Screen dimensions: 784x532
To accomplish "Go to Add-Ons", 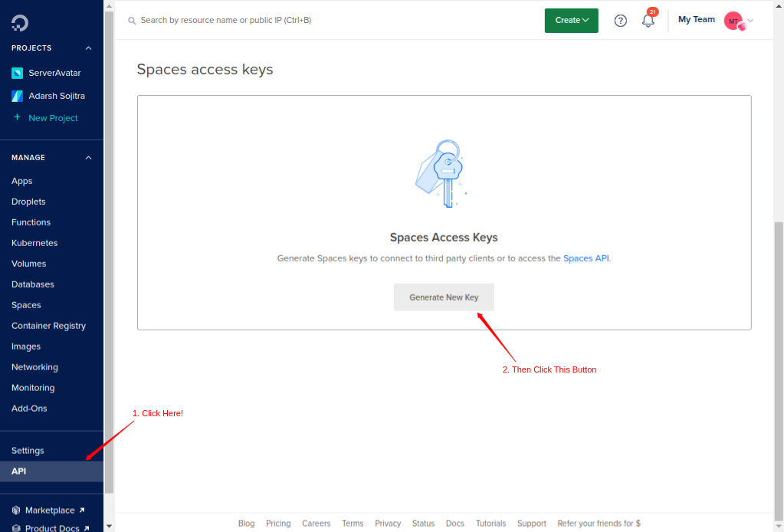I will (x=29, y=409).
